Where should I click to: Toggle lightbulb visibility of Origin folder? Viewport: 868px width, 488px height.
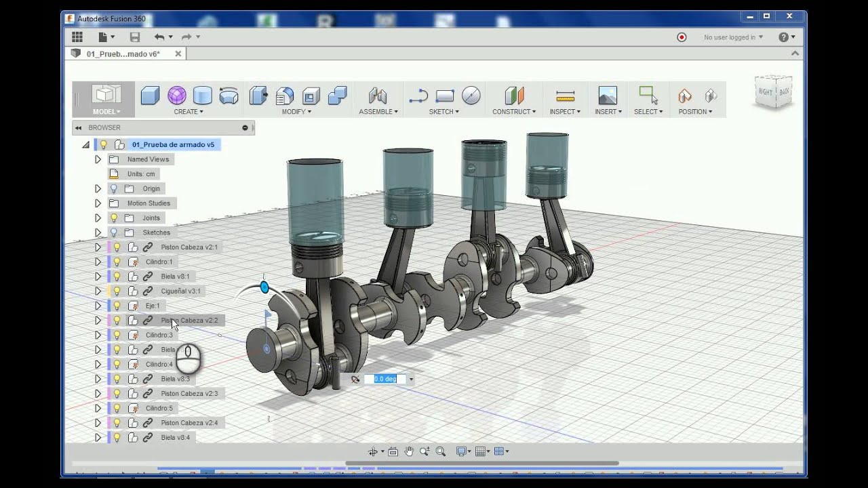[114, 188]
